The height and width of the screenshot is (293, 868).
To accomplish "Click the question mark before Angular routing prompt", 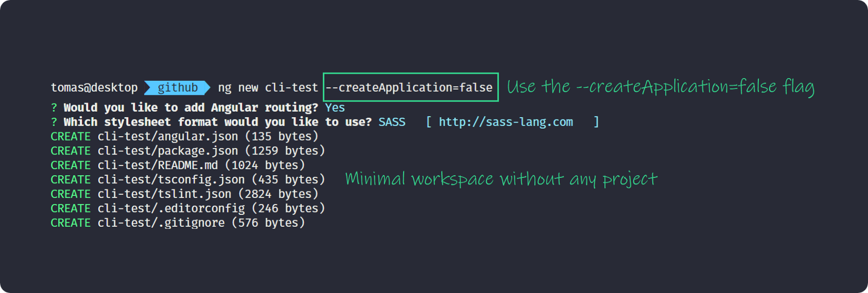I will [54, 107].
